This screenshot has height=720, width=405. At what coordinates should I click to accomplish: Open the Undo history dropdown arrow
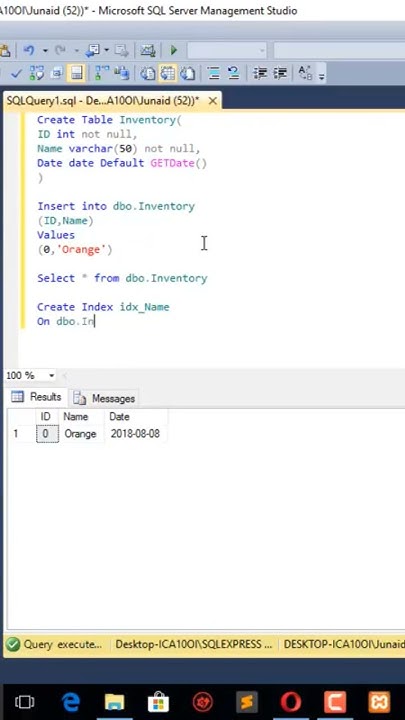(45, 50)
